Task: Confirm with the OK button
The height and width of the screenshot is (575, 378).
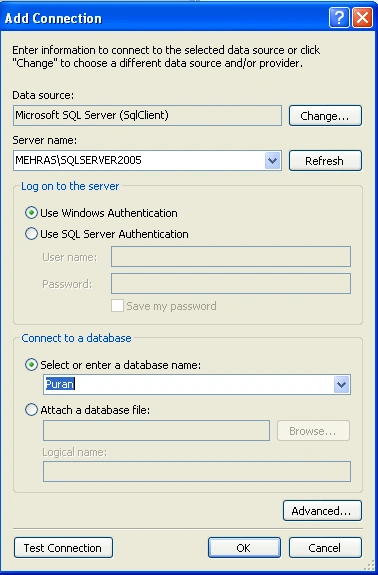Action: 244,547
